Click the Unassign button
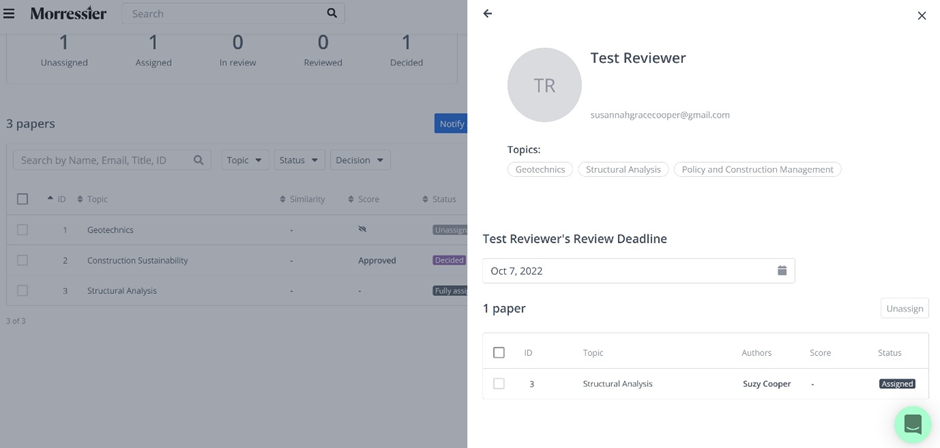This screenshot has width=940, height=448. [x=904, y=308]
